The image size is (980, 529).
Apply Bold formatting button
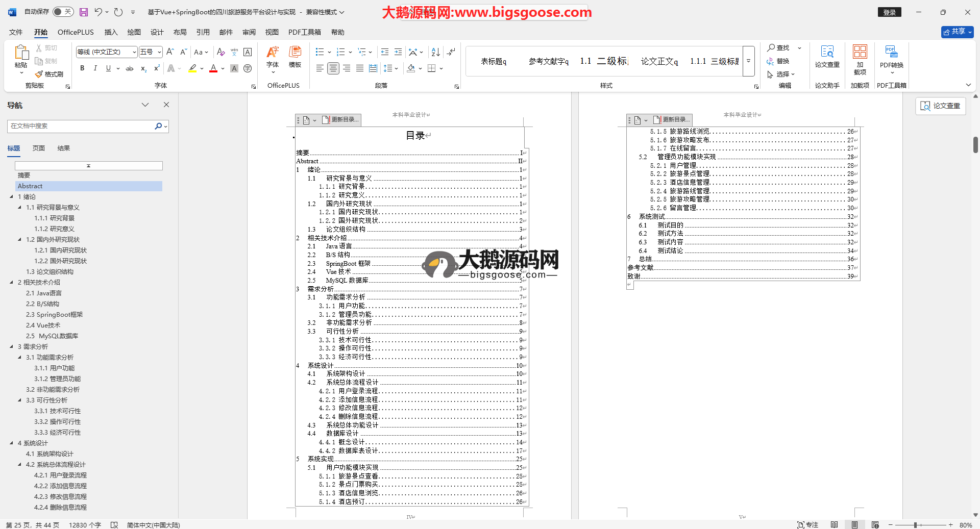82,68
